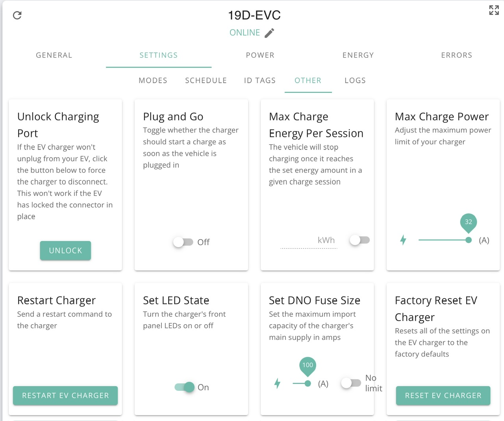
Task: Click the UNLOCK button
Action: coord(65,251)
